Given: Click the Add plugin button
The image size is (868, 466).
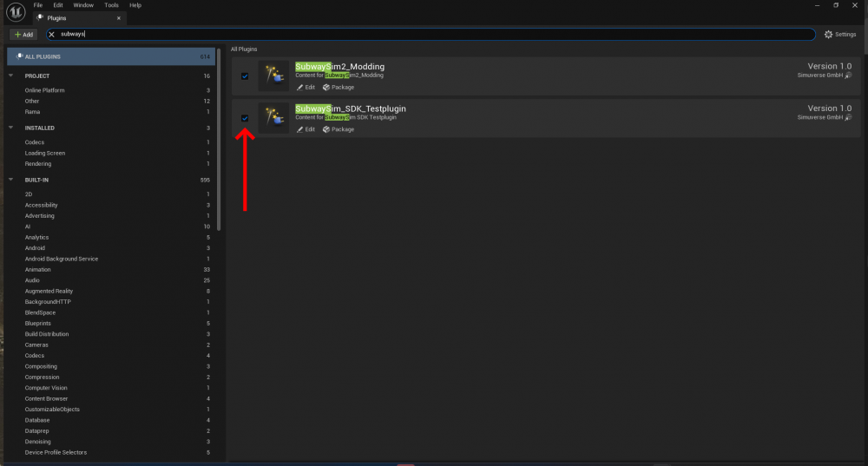Looking at the screenshot, I should coord(23,34).
